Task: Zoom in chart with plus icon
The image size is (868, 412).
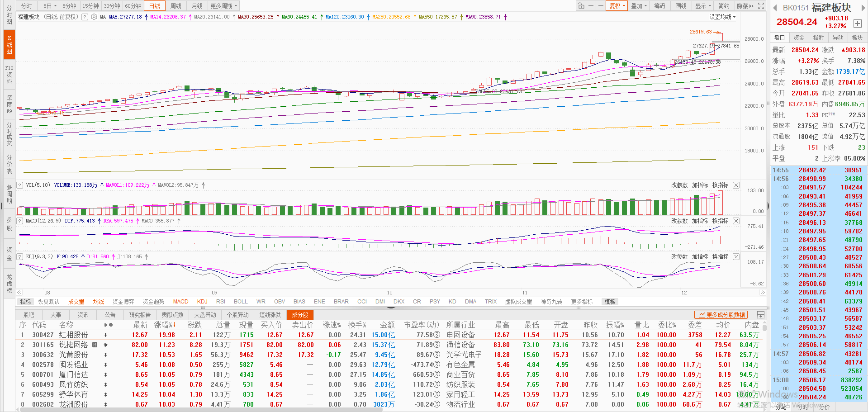Action: 591,6
